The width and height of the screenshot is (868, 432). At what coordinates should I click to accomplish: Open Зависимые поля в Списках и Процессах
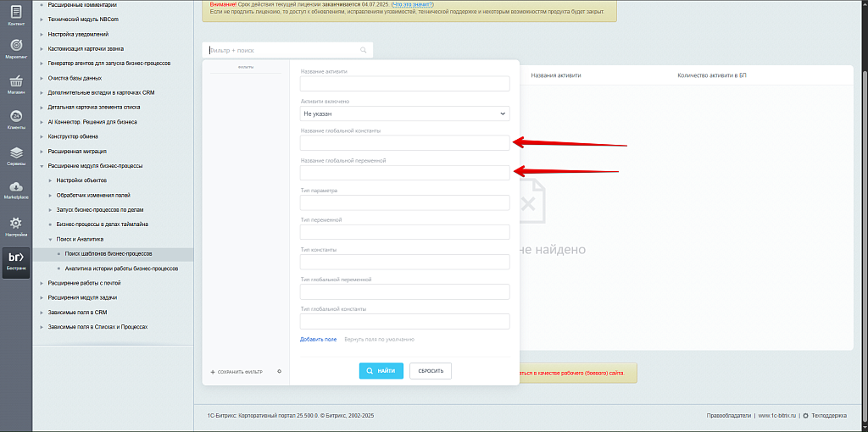[x=98, y=327]
